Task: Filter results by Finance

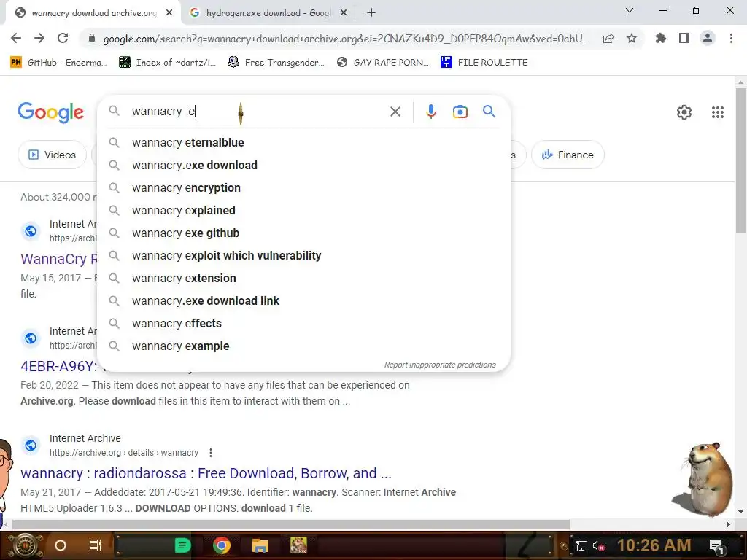Action: tap(568, 155)
